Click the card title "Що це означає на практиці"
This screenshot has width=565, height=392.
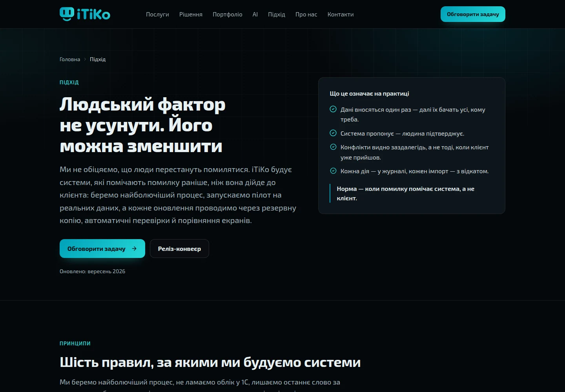[x=369, y=94]
